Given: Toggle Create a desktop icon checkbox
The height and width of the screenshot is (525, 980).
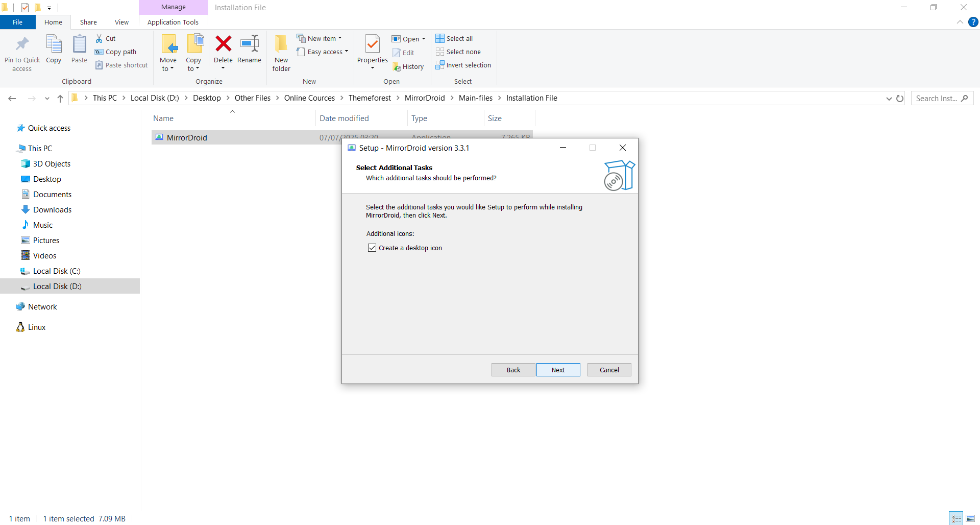Looking at the screenshot, I should (372, 248).
